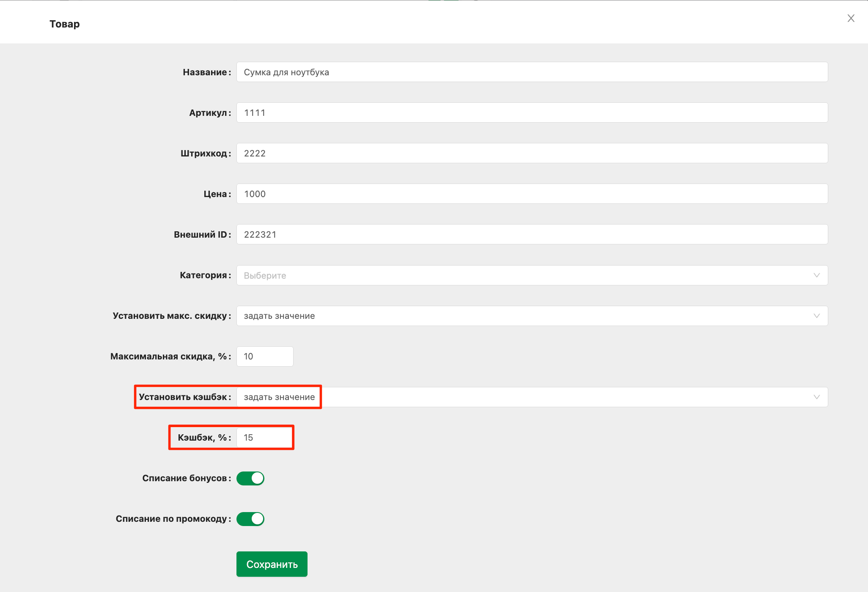Click the Кэшбэк, % field with 15
Viewport: 868px width, 592px height.
(265, 438)
